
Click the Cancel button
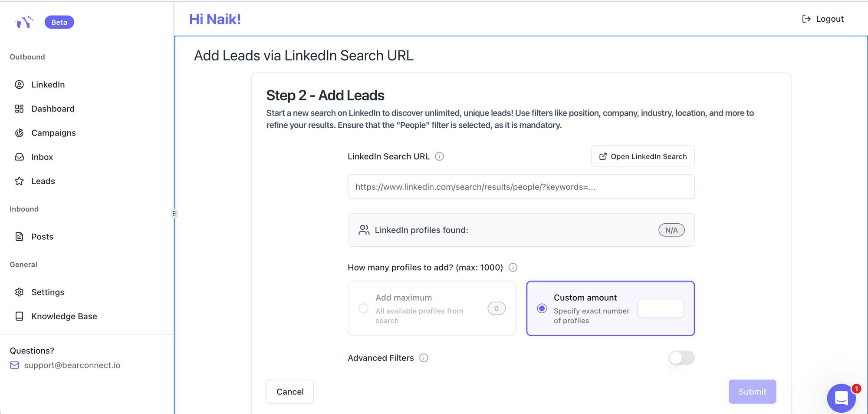[290, 392]
